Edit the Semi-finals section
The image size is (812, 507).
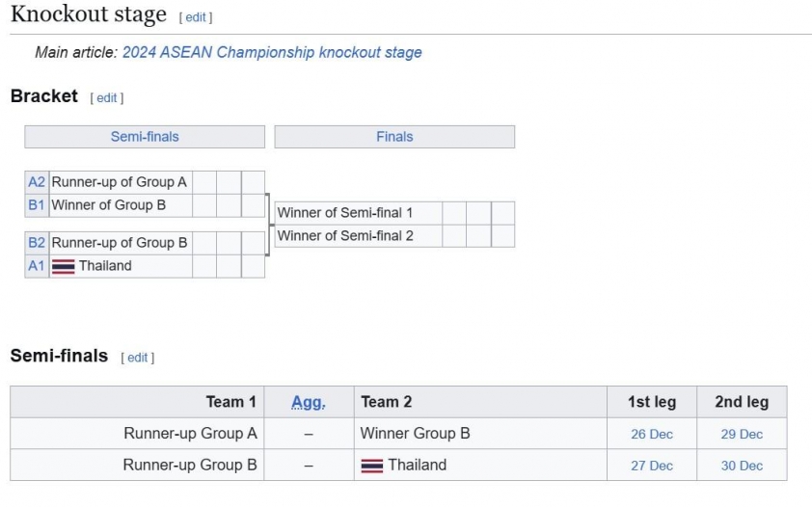coord(137,358)
